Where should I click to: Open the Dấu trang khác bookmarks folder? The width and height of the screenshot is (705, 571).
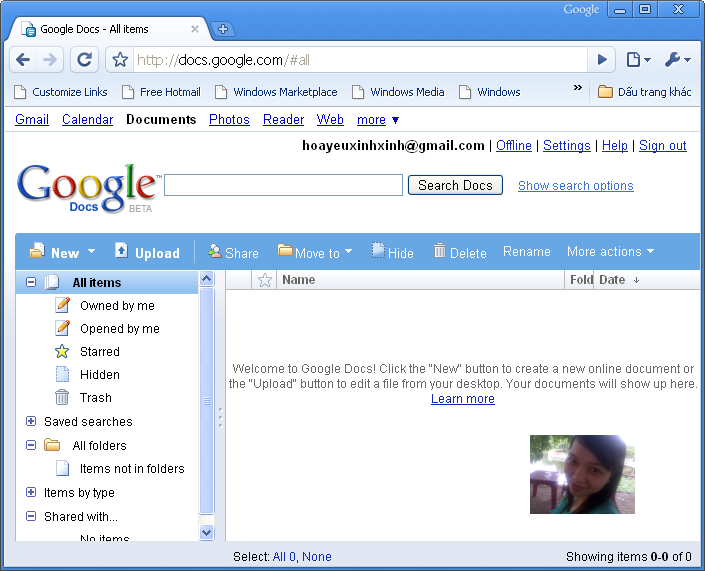point(644,92)
